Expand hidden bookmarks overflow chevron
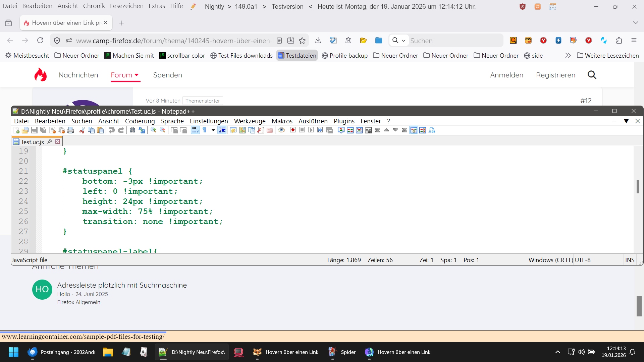Image resolution: width=644 pixels, height=362 pixels. tap(568, 55)
